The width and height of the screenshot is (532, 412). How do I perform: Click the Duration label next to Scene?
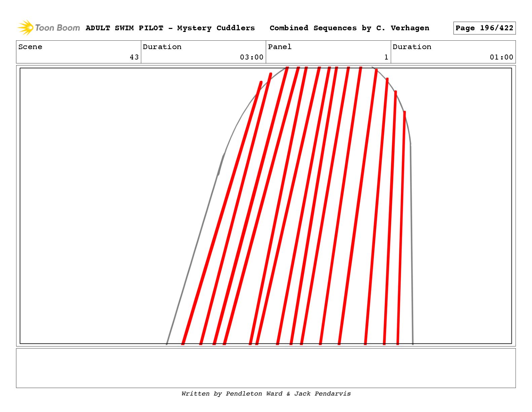(162, 47)
